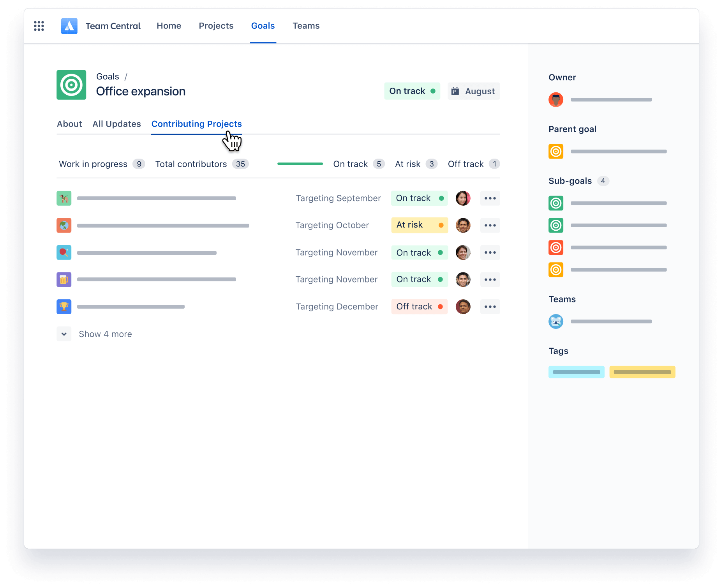The height and width of the screenshot is (588, 723).
Task: Click the Team Central logo icon
Action: 69,26
